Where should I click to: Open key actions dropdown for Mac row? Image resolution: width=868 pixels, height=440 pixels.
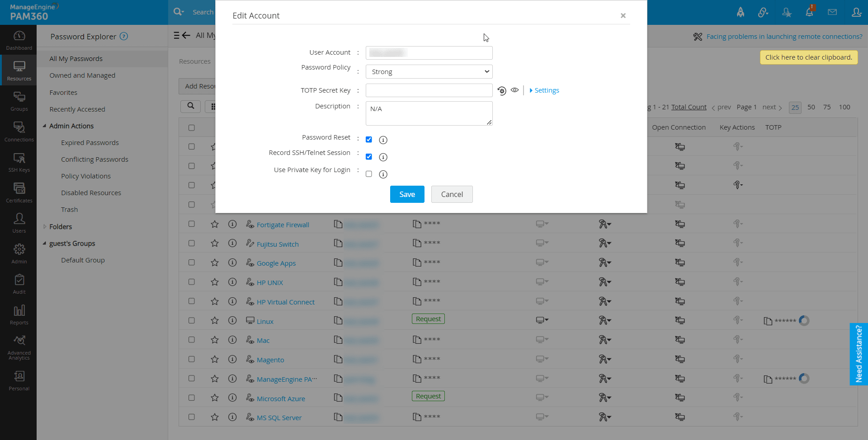(738, 340)
